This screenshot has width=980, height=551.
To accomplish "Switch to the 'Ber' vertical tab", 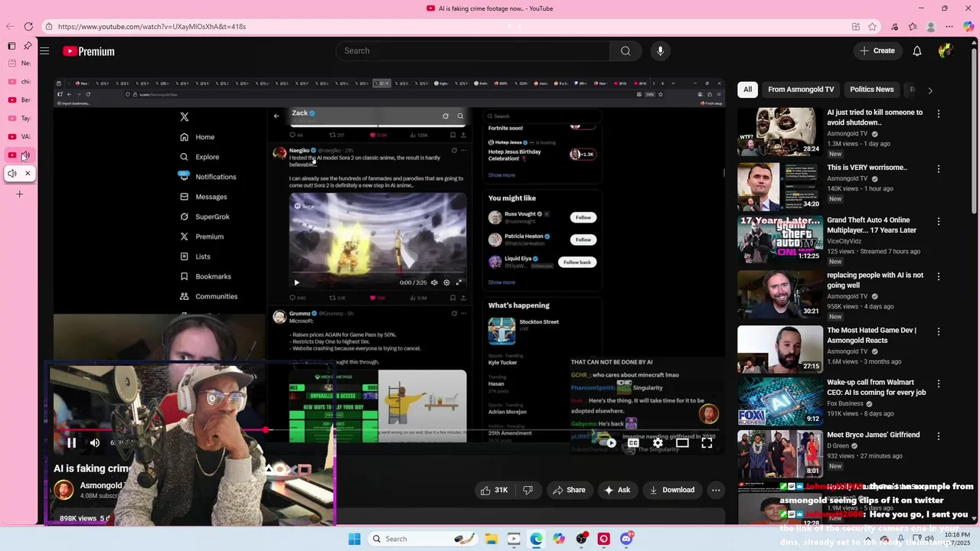I will click(x=19, y=100).
